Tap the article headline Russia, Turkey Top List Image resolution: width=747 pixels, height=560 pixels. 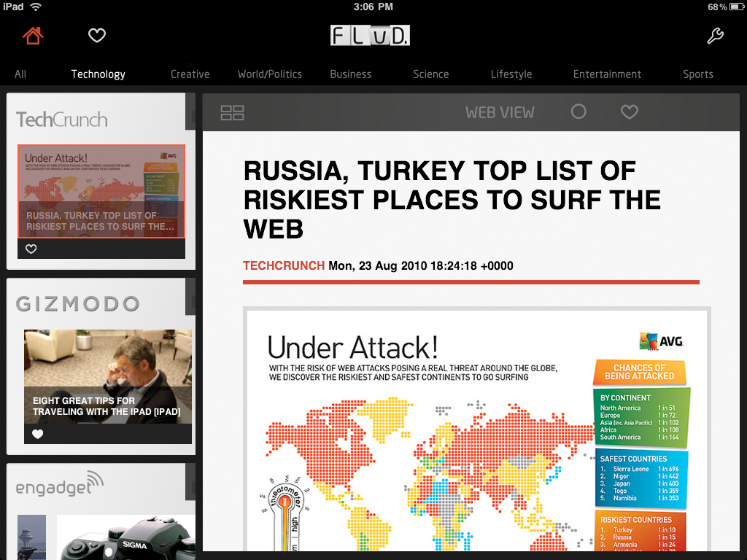click(452, 200)
